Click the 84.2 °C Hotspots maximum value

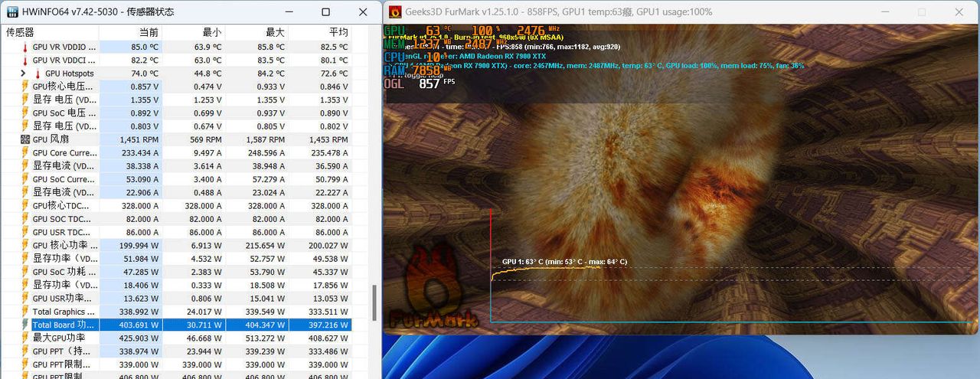[270, 74]
